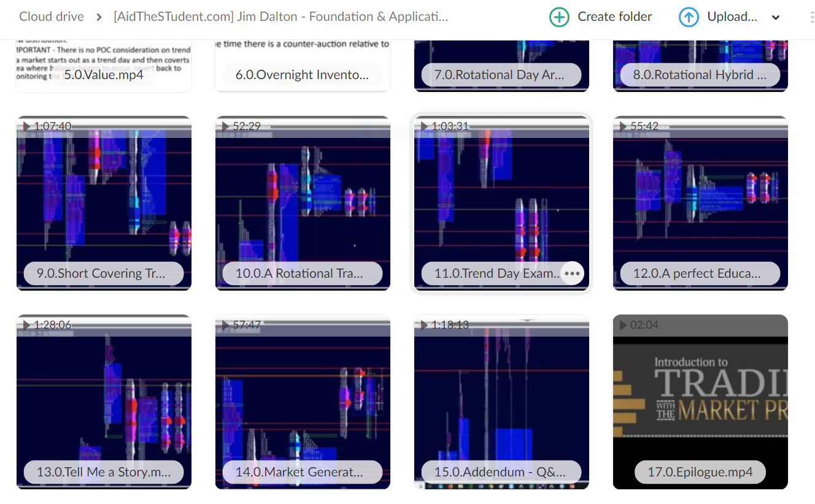Open the 14.0.Market Generat... video thumbnail

303,402
